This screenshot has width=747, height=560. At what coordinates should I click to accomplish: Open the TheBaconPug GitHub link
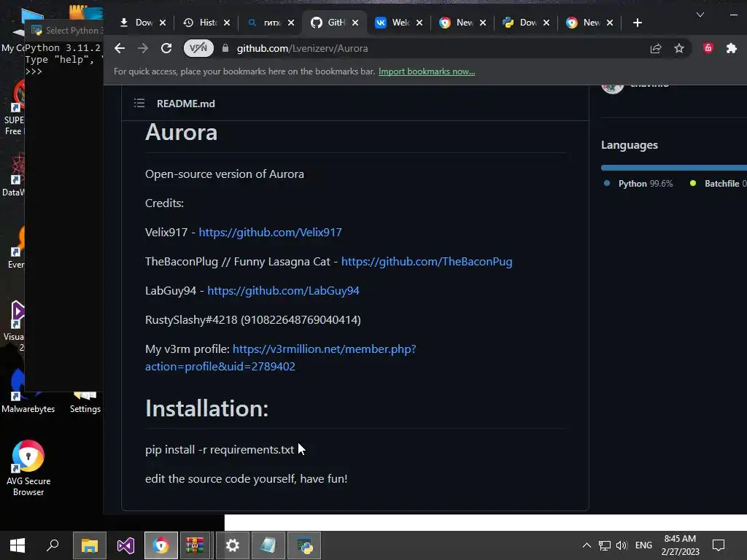pos(427,262)
